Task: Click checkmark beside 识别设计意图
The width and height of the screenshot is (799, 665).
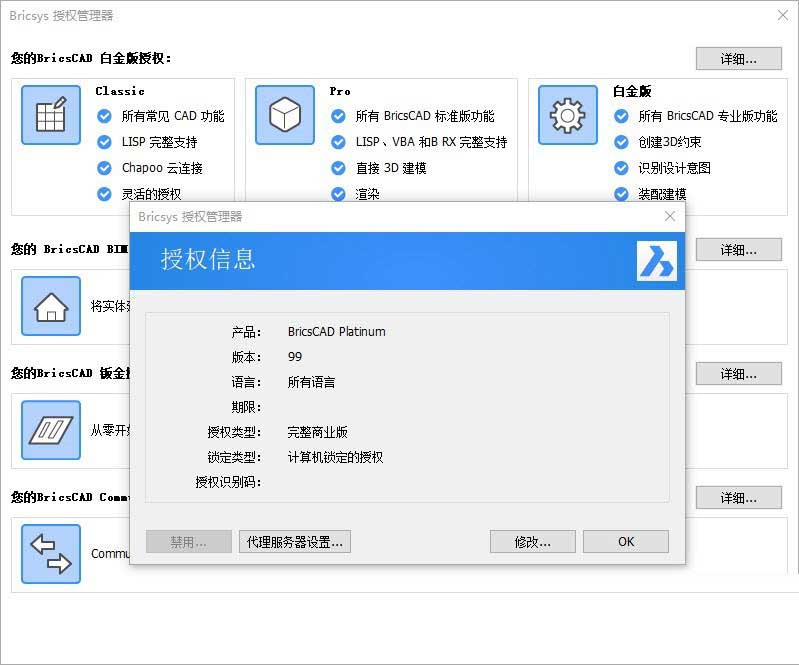Action: tap(621, 168)
